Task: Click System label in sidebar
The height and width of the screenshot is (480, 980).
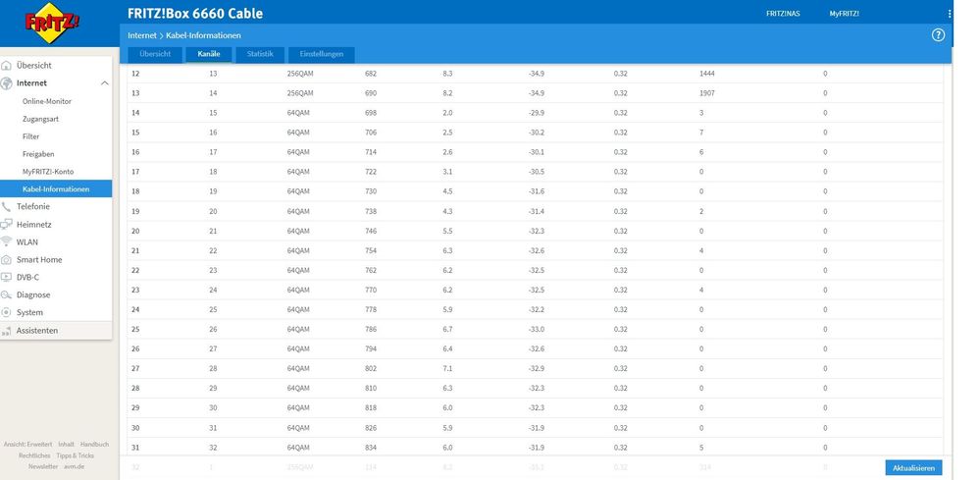Action: (30, 312)
